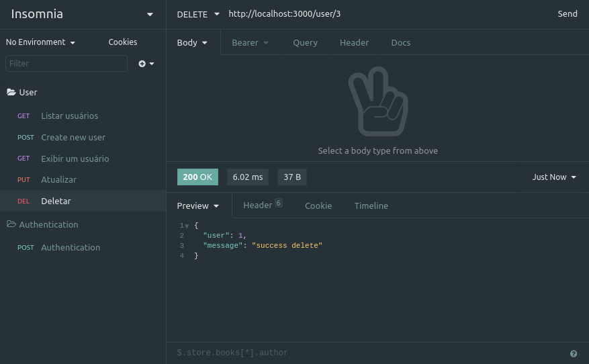
Task: Click the plus icon to create a request
Action: coord(142,64)
